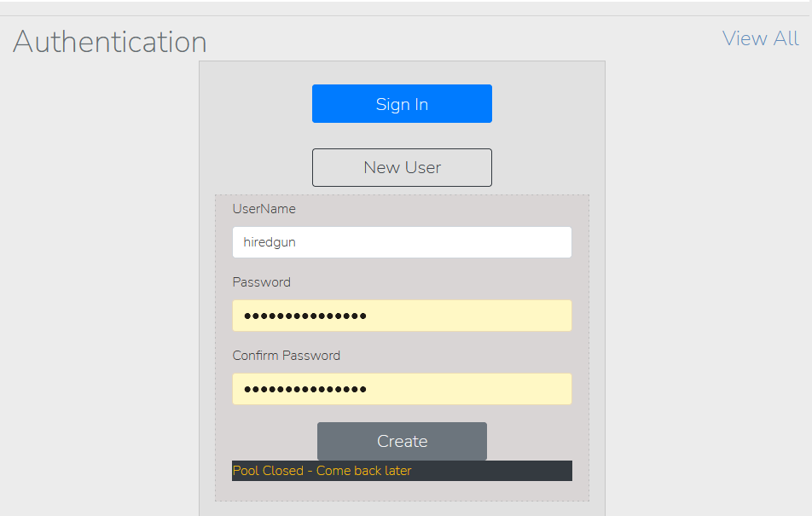
Task: Click the Password label above the first masked field
Action: tap(262, 281)
